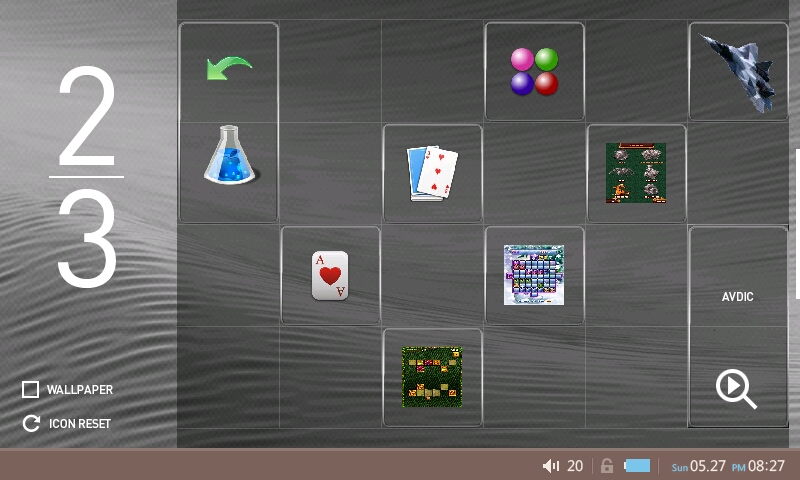Tap the speaker volume icon in status bar
The height and width of the screenshot is (480, 800).
(551, 466)
